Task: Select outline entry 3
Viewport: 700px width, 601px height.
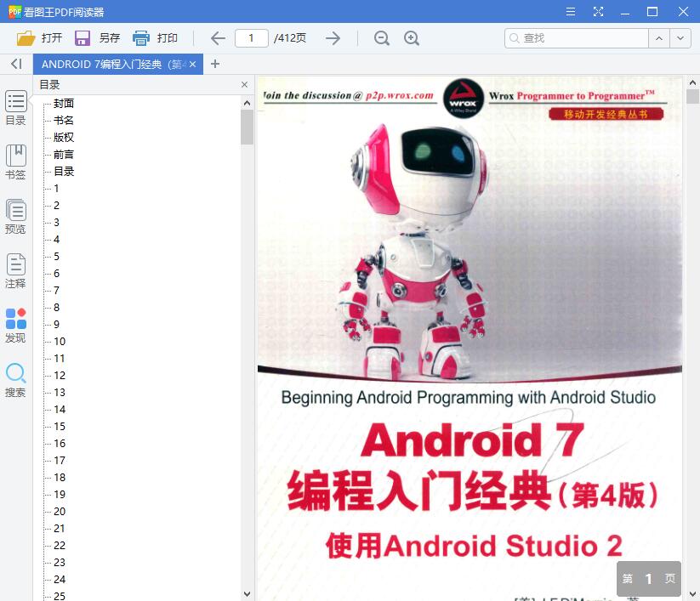Action: pyautogui.click(x=56, y=222)
